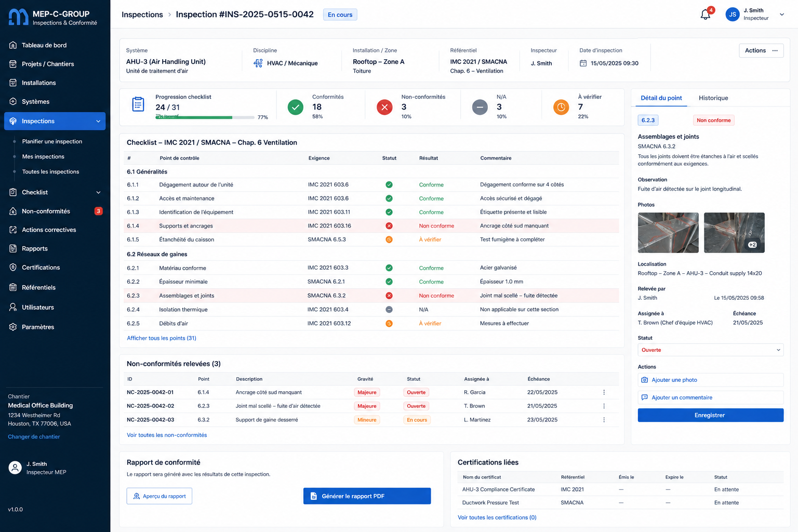Click orange status icon of row 6.1.5

389,240
